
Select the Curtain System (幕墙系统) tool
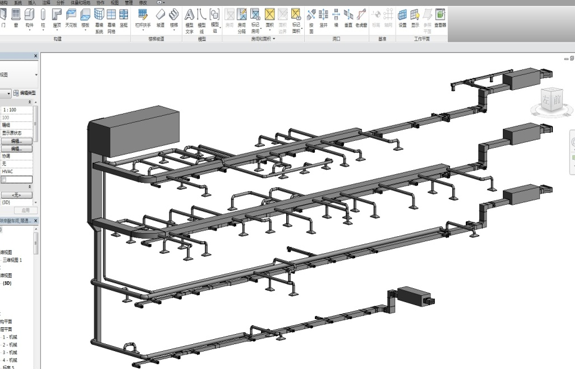tap(99, 21)
